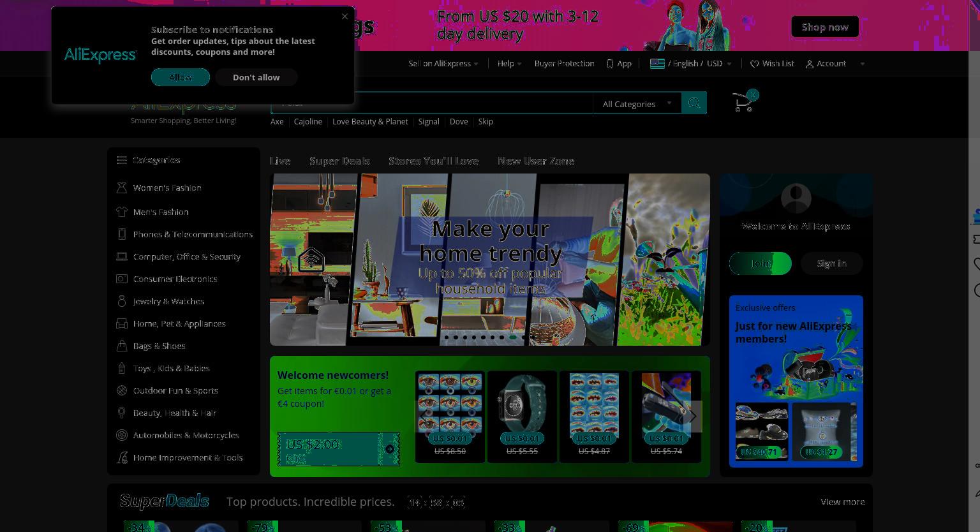
Task: Click Shop now in the top banner
Action: point(825,27)
